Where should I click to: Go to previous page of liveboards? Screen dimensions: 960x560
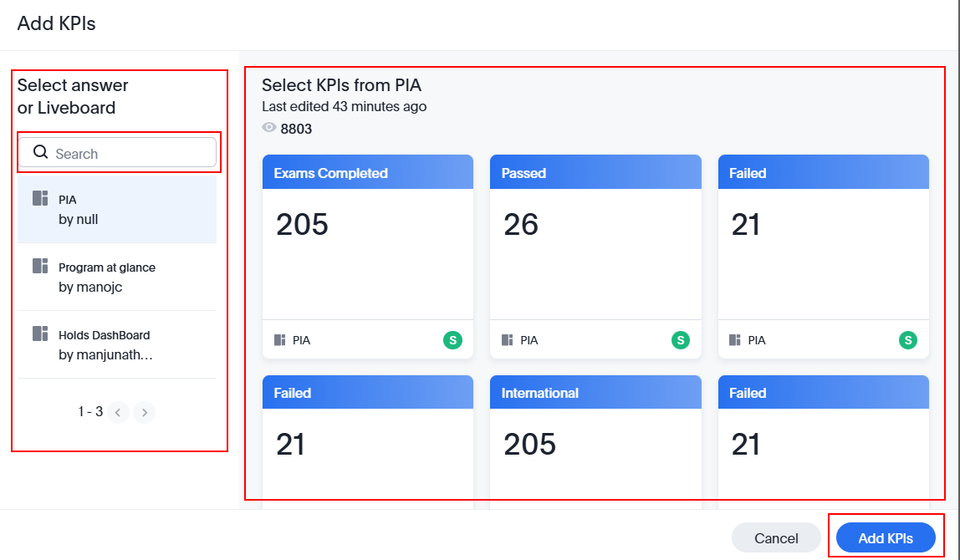(x=119, y=412)
